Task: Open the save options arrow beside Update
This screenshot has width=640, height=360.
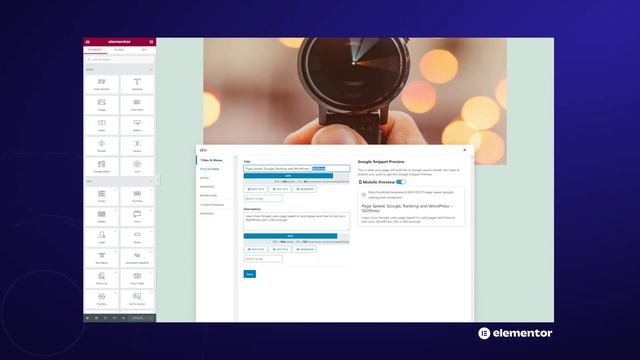Action: pyautogui.click(x=151, y=318)
